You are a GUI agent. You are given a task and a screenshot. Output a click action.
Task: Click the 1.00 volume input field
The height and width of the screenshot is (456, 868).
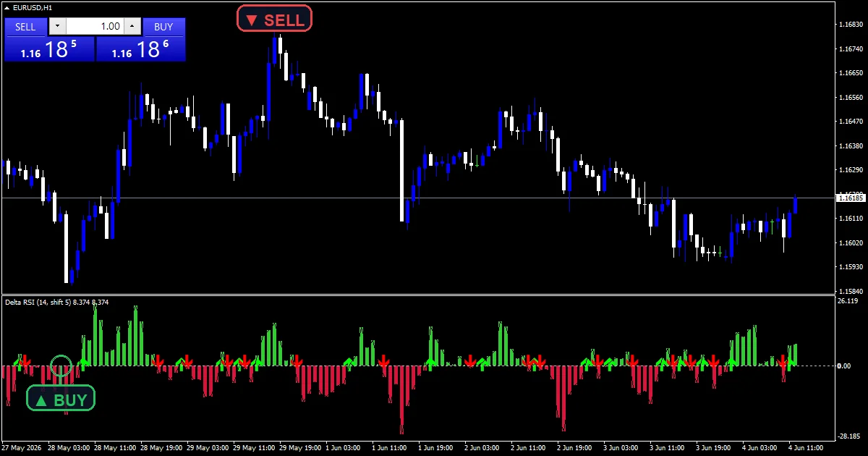95,27
